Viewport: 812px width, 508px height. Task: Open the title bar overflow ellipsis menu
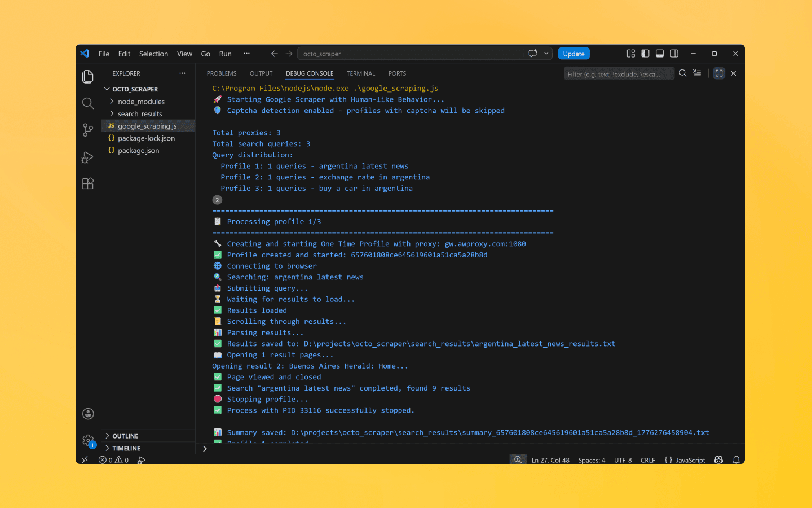(246, 54)
